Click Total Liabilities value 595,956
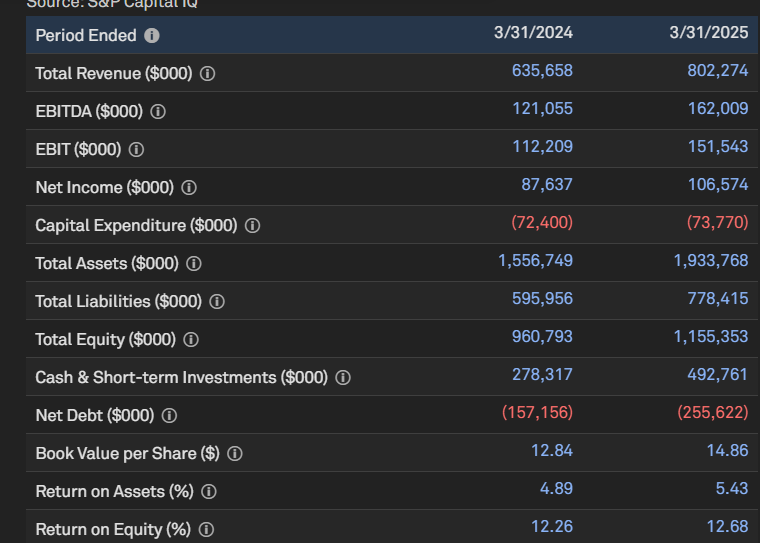760x543 pixels. tap(542, 299)
